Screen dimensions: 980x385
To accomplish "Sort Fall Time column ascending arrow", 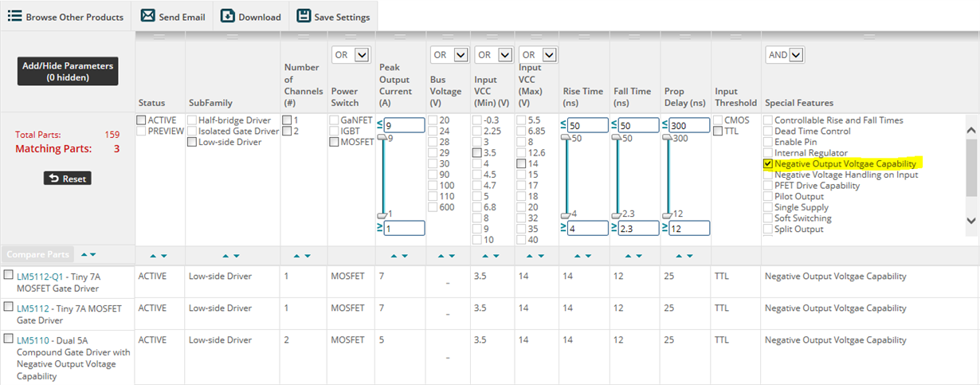I will (627, 256).
